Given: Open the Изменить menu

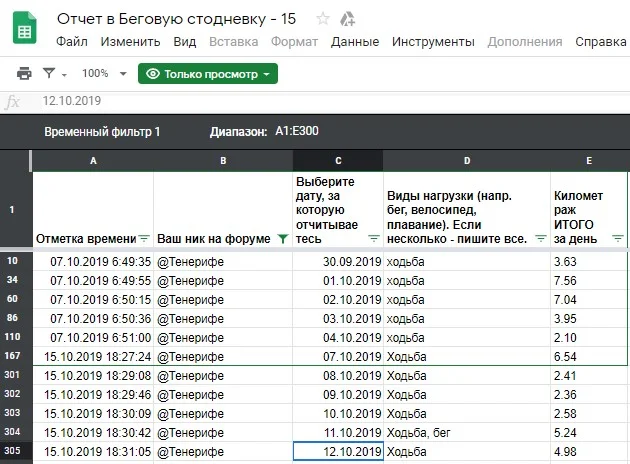Looking at the screenshot, I should [130, 42].
